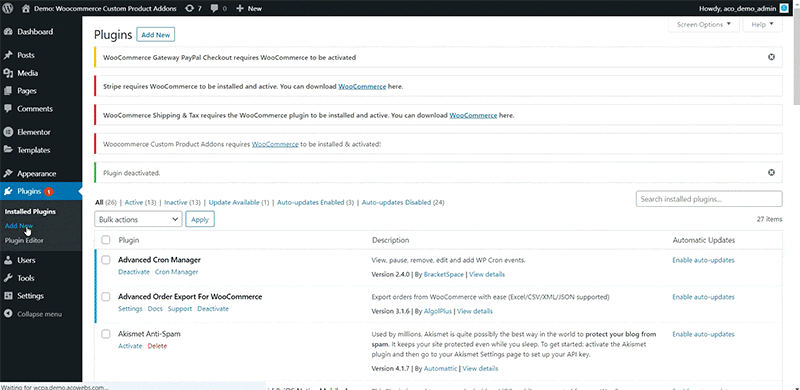View details for Advanced Cron Manager
Viewport: 800px width, 390px height.
coord(487,274)
